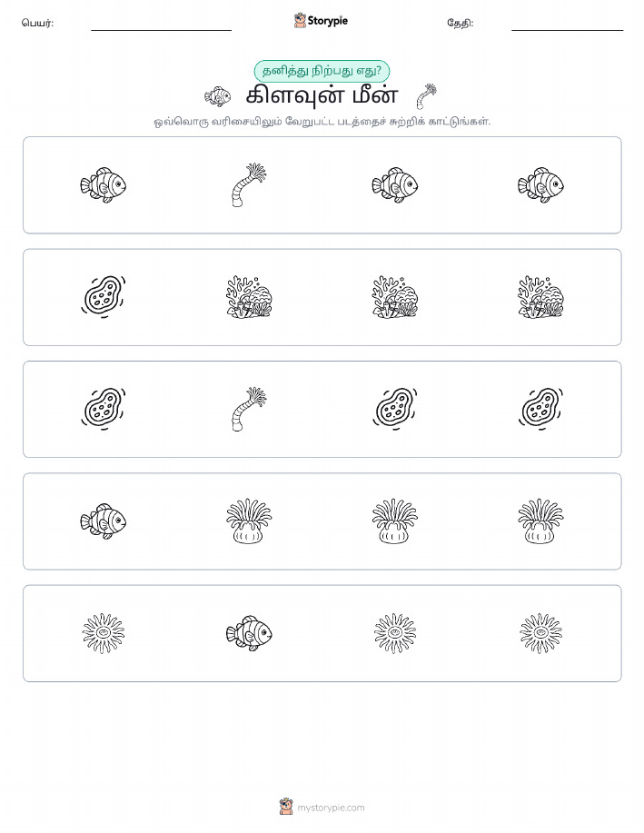The height and width of the screenshot is (833, 644).
Task: Click the Storypie logo at top
Action: click(321, 21)
